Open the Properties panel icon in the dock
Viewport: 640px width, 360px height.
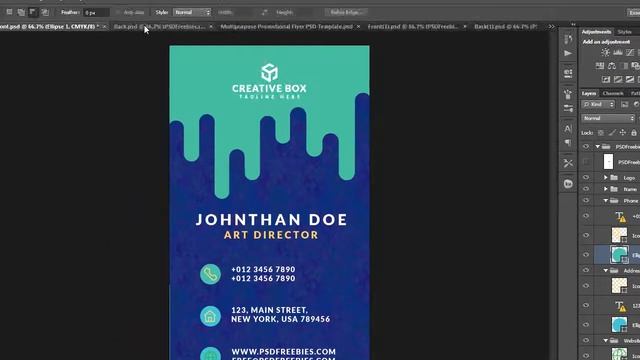(568, 73)
